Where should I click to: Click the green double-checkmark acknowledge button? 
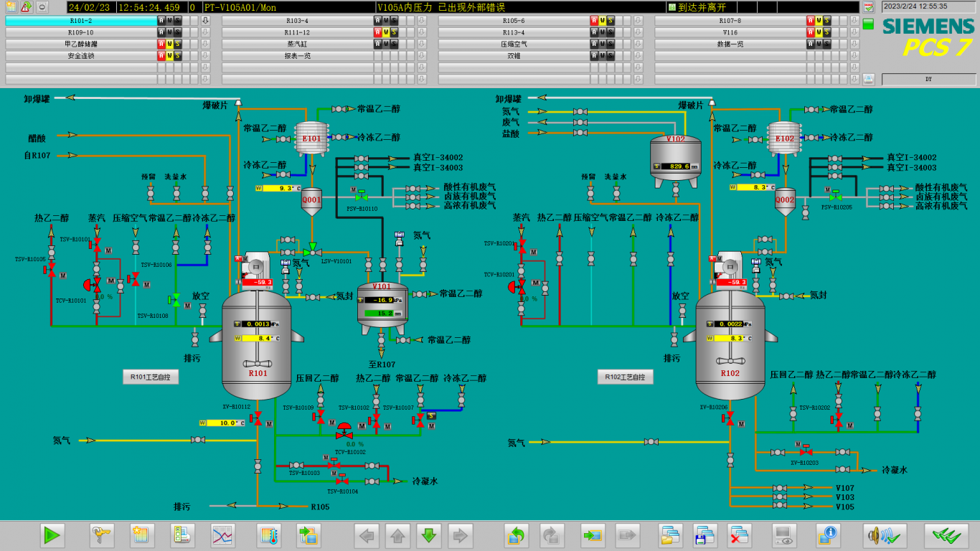tap(946, 535)
